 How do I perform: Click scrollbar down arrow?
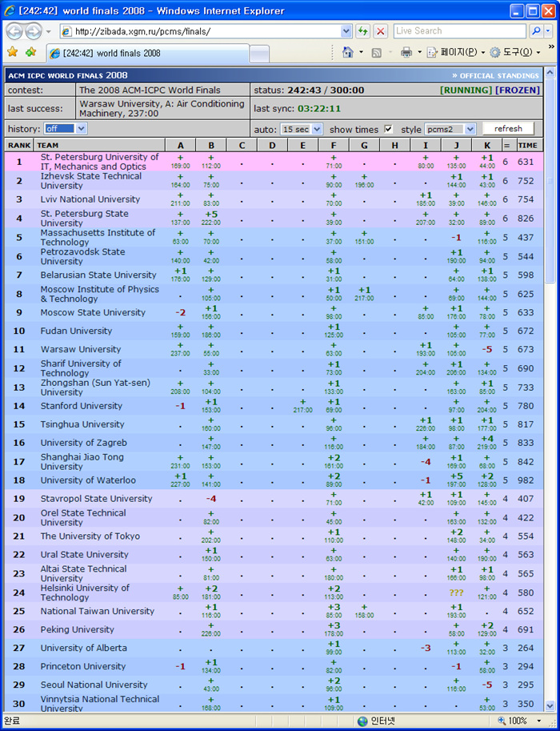tap(550, 705)
